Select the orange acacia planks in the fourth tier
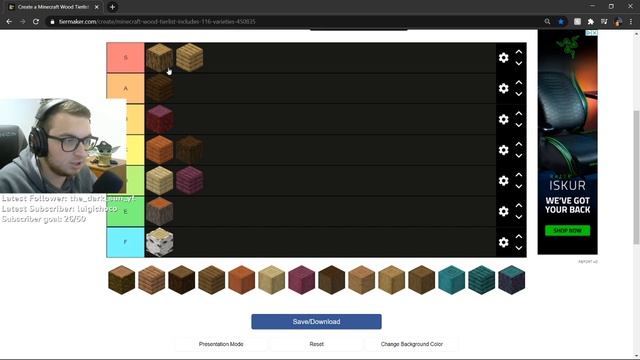This screenshot has height=360, width=640. [160, 150]
